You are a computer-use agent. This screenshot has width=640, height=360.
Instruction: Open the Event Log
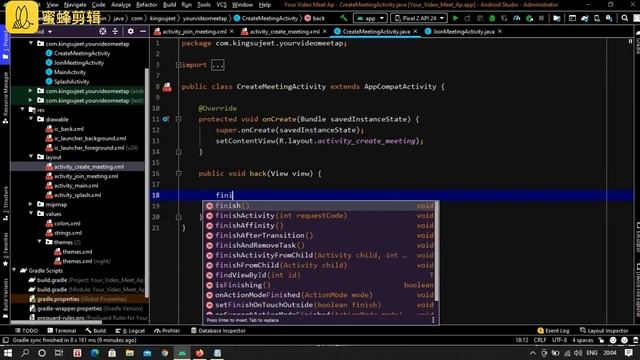(553, 331)
